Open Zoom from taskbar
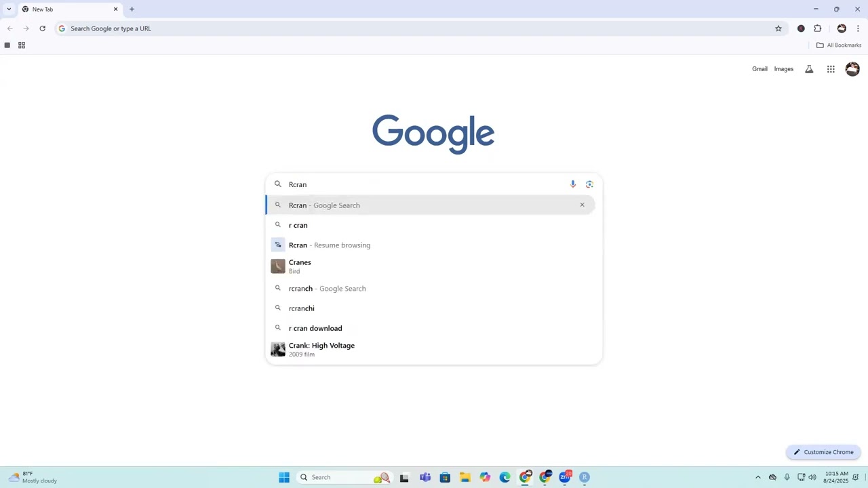 565,477
